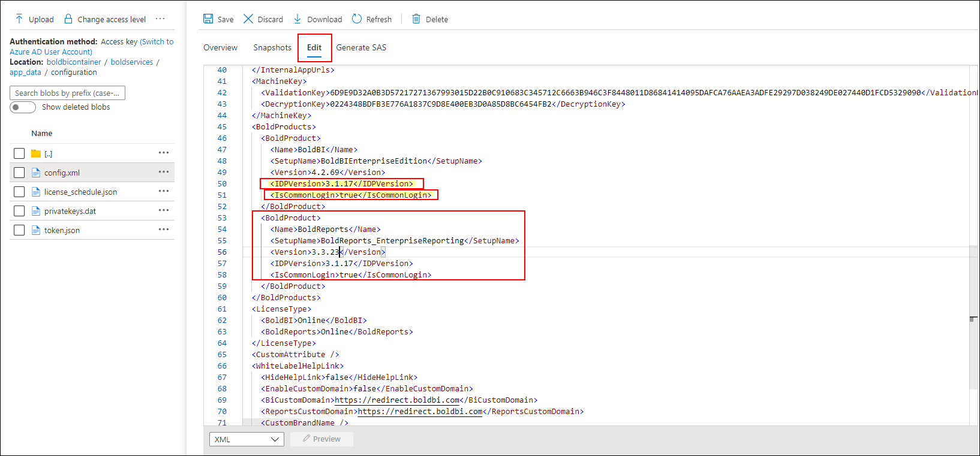Click the Save disk icon
Screen dimensions: 980x456
[208, 19]
